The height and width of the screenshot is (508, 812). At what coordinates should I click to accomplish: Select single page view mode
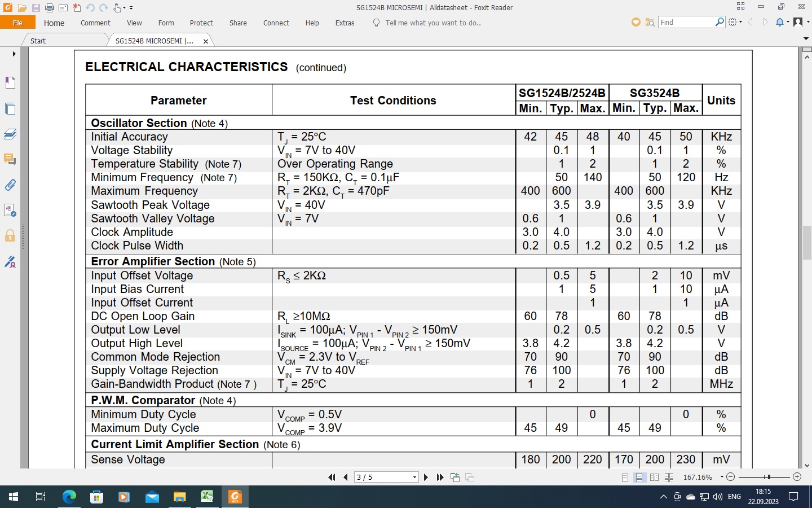[x=625, y=478]
